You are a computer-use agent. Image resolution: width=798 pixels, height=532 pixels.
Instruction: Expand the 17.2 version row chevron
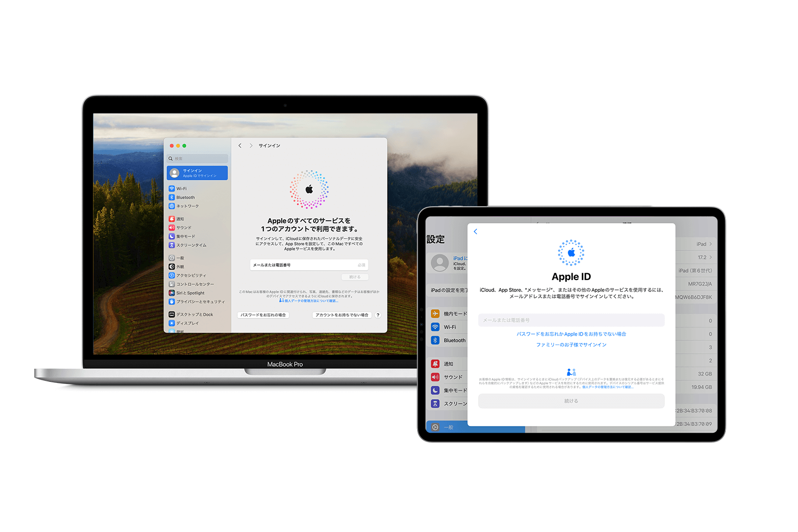pos(710,257)
